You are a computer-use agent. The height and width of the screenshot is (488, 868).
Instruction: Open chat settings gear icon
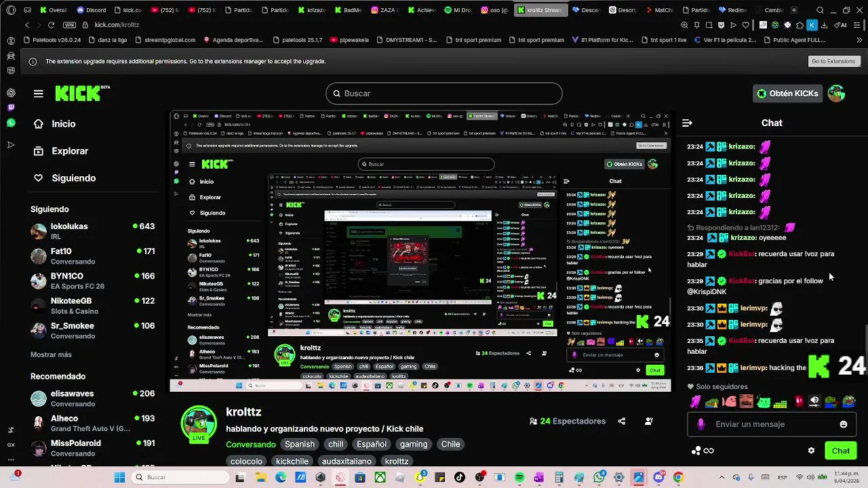(x=811, y=451)
